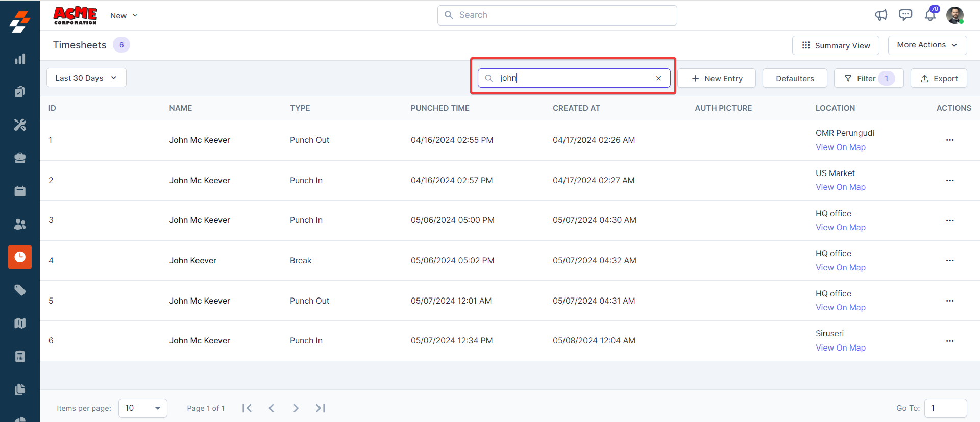Expand the New menu beside the logo

[124, 16]
